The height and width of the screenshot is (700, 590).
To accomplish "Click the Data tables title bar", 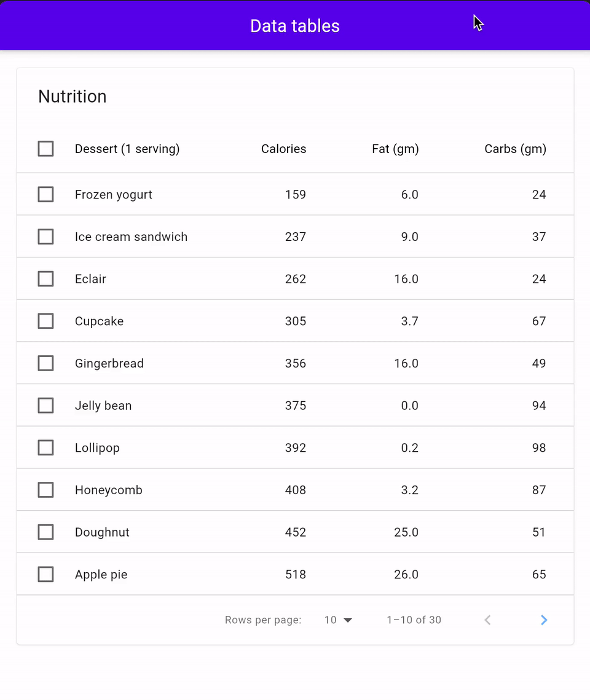I will [x=295, y=26].
